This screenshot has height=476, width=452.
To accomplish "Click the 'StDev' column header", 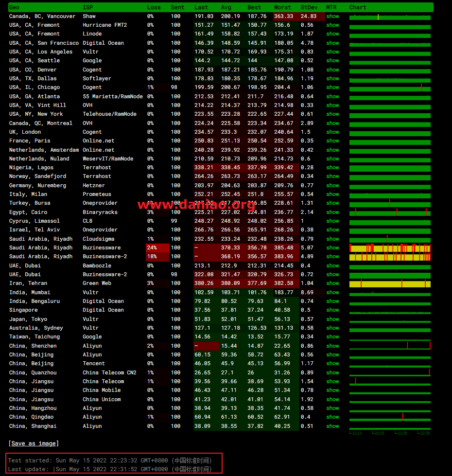I will pyautogui.click(x=309, y=7).
